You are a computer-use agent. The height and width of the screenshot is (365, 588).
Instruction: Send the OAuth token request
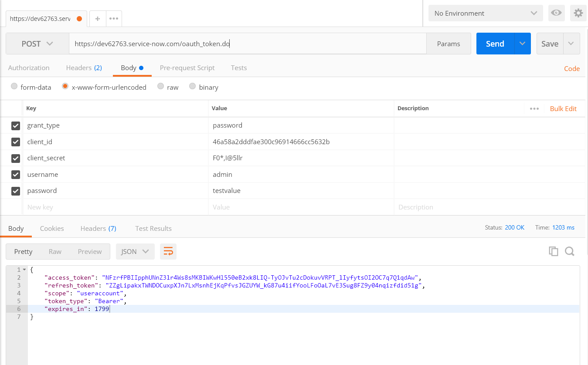coord(495,44)
